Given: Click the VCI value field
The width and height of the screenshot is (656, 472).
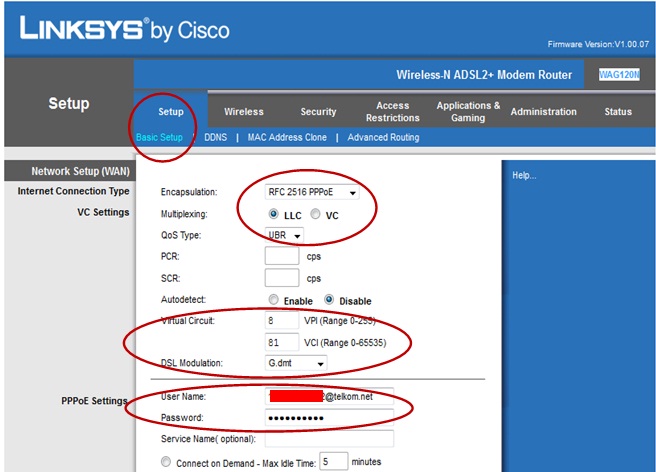Looking at the screenshot, I should (282, 342).
